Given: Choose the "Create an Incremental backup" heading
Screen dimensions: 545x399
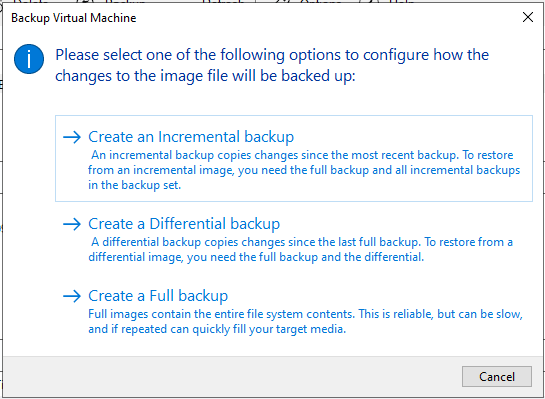Looking at the screenshot, I should coord(191,137).
